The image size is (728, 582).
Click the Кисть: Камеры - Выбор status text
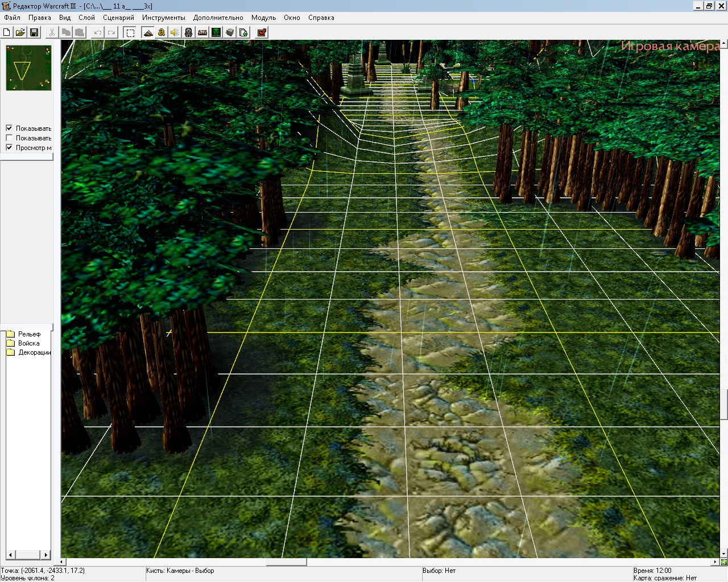180,571
